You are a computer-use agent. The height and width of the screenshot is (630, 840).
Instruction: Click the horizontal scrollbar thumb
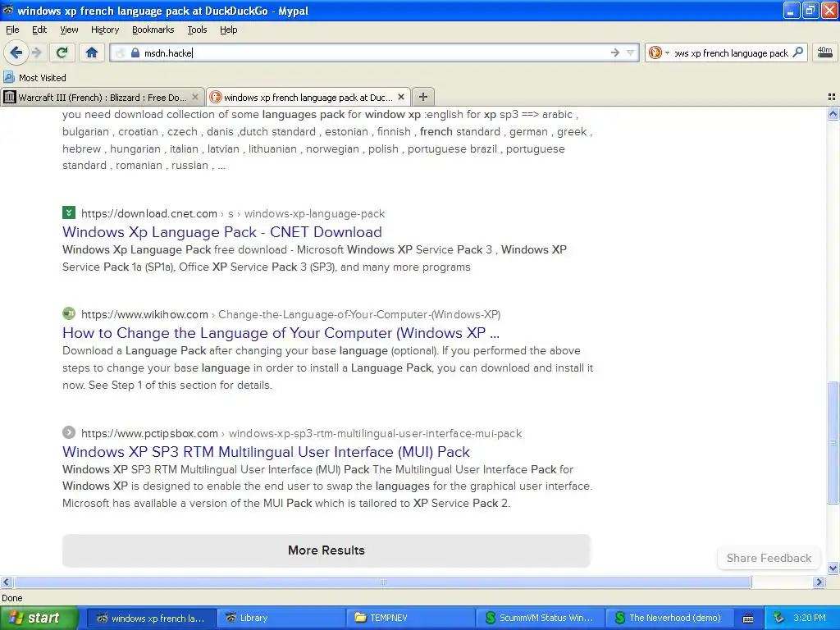click(382, 582)
